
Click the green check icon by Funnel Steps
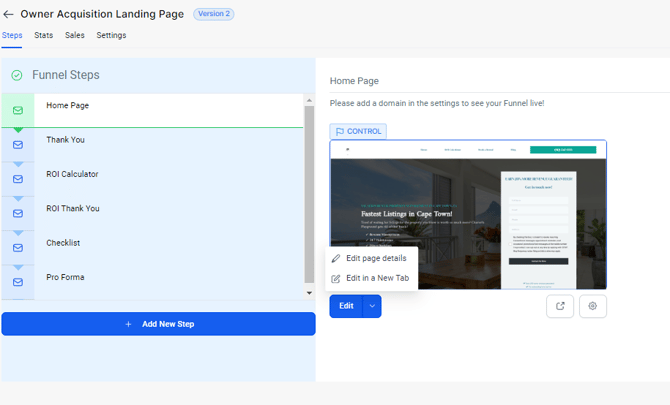click(x=17, y=75)
